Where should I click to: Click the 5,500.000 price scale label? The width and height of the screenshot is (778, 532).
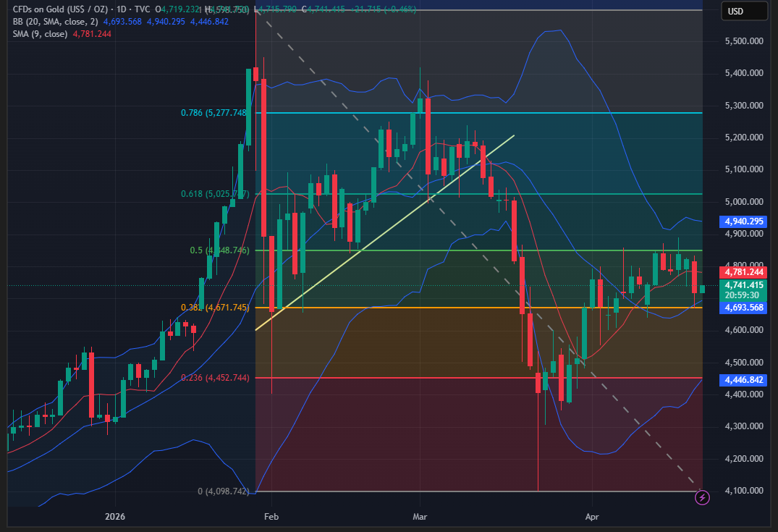(745, 41)
